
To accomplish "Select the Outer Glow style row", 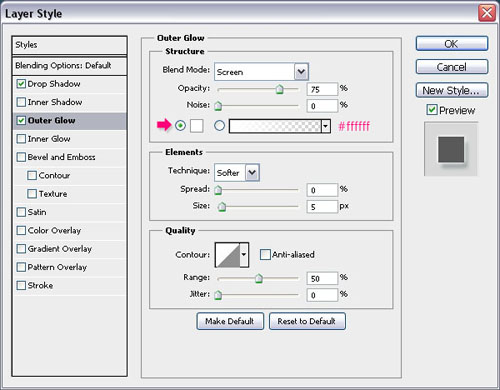I will [x=69, y=121].
